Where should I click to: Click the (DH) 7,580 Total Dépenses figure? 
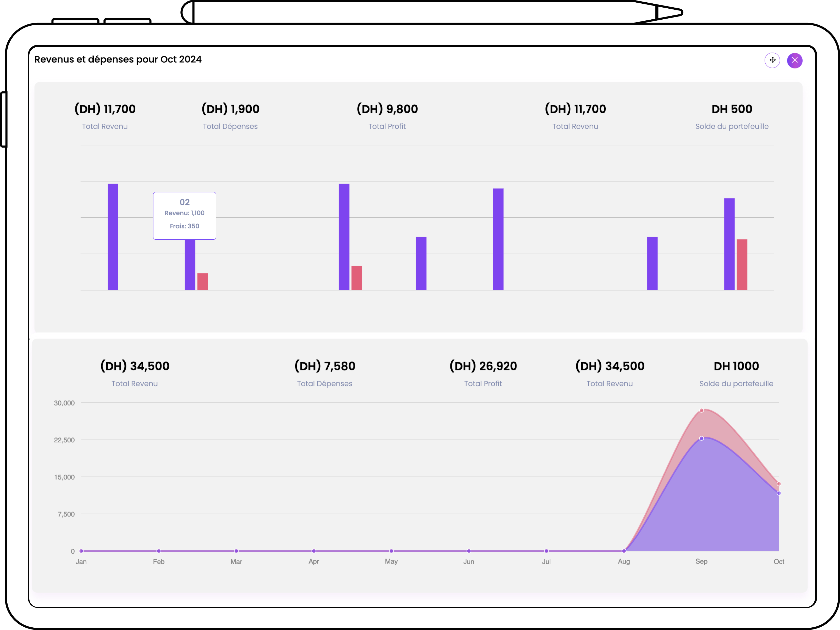coord(325,366)
